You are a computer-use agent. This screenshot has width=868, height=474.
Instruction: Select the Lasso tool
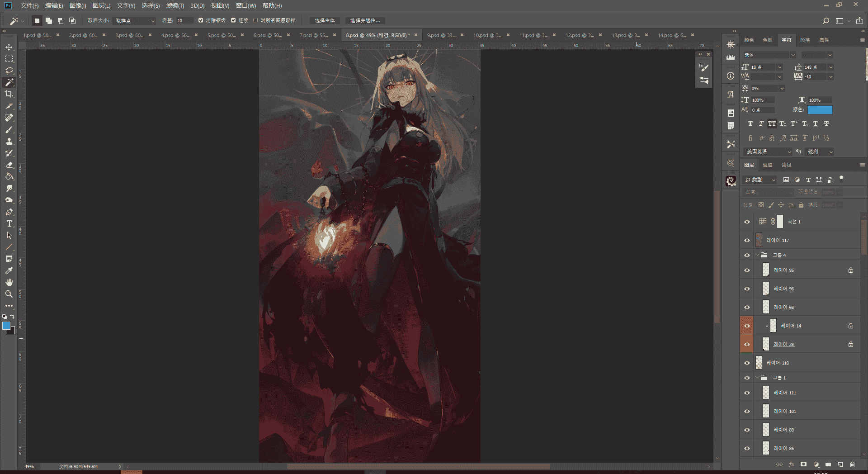pyautogui.click(x=9, y=71)
